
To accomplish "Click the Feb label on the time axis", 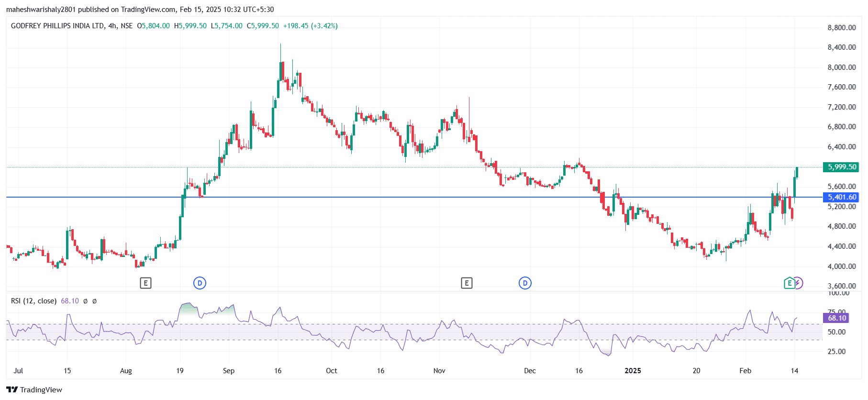I will (x=745, y=371).
